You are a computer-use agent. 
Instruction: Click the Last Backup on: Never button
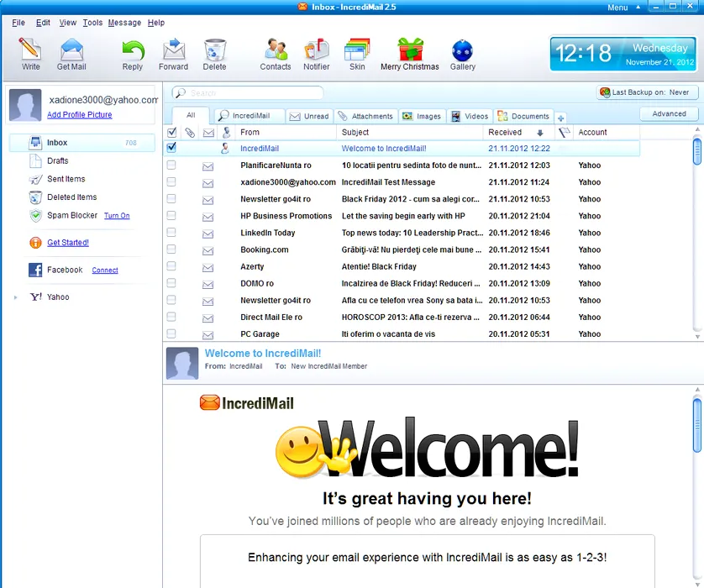tap(647, 92)
